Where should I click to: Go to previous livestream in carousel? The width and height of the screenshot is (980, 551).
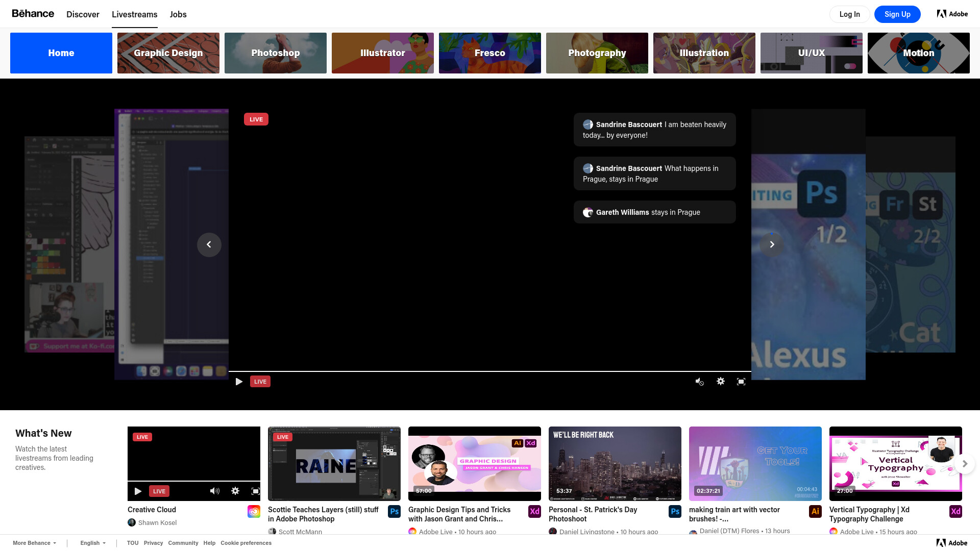[209, 244]
